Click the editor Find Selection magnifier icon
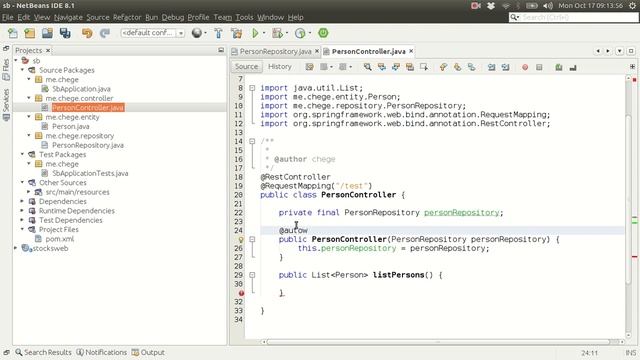 point(367,67)
